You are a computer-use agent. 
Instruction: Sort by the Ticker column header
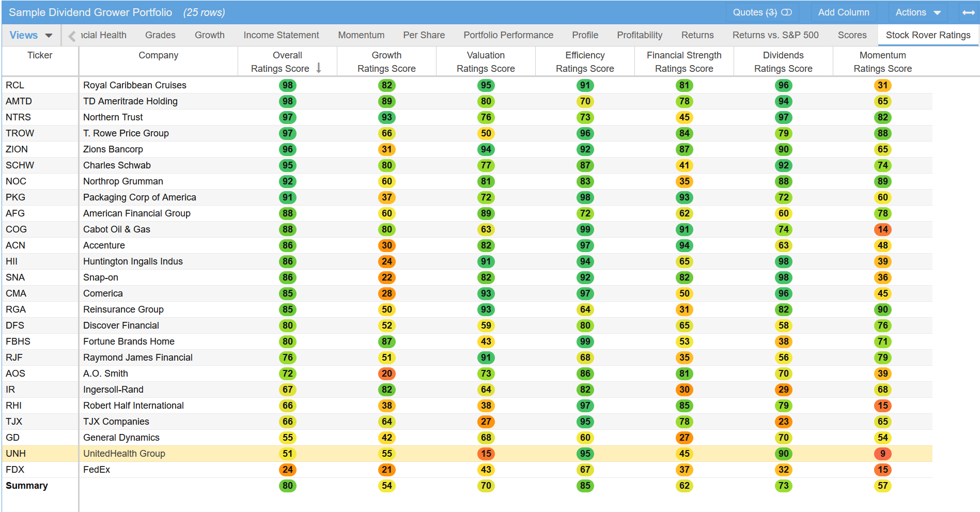40,55
